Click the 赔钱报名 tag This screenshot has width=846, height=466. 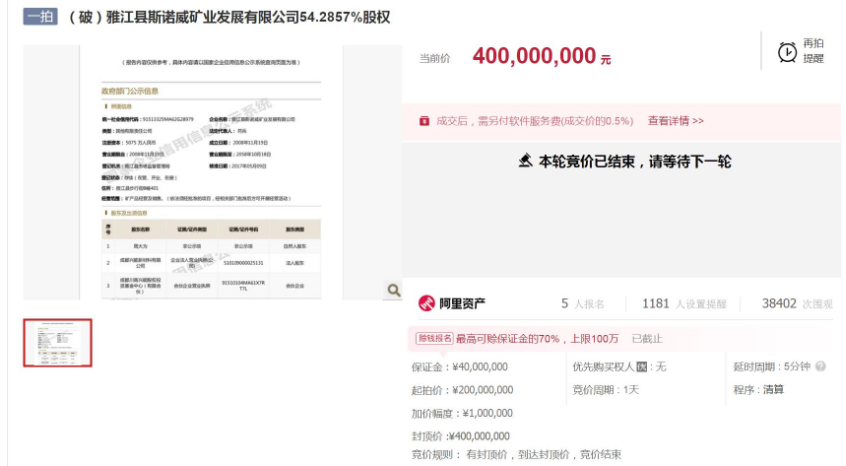[x=434, y=339]
